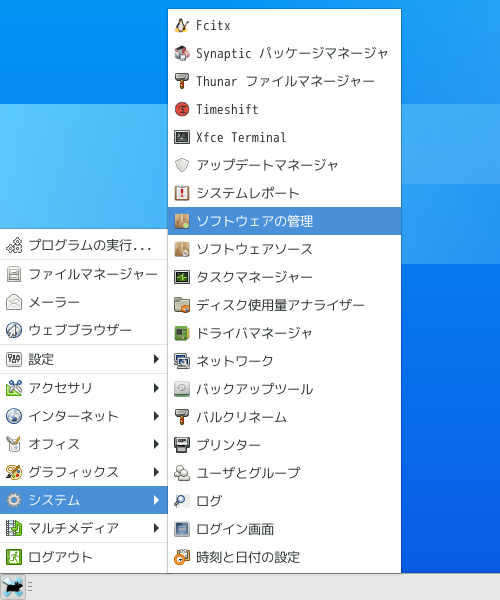Click the Xfce mouse menu button on panel

point(13,587)
